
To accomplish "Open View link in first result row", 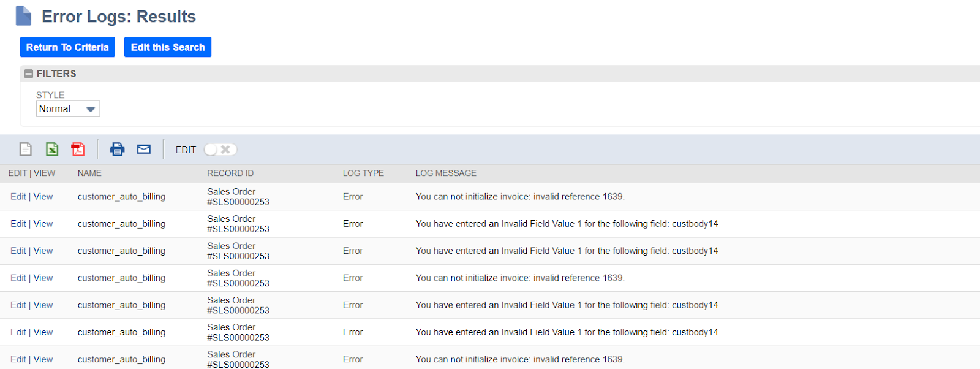I will click(43, 197).
